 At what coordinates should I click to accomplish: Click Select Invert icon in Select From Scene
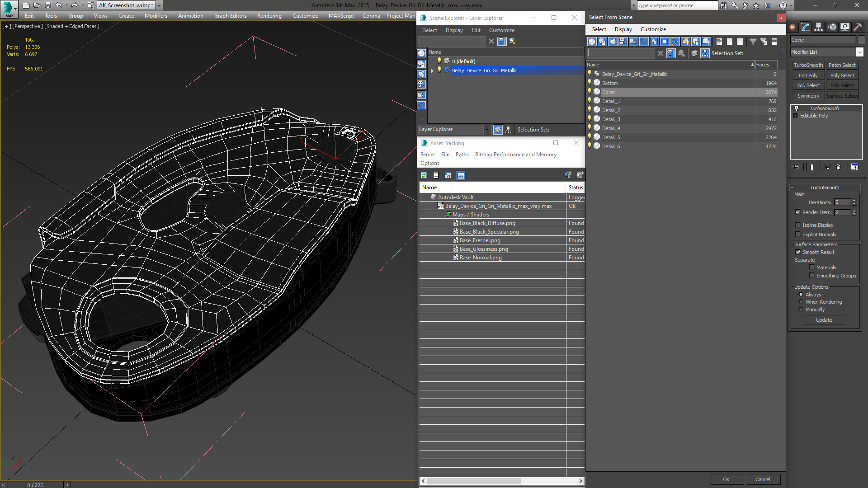(x=740, y=42)
